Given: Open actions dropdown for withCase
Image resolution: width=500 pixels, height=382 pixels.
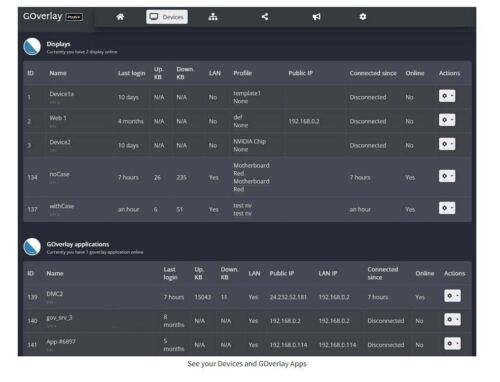Looking at the screenshot, I should (447, 208).
